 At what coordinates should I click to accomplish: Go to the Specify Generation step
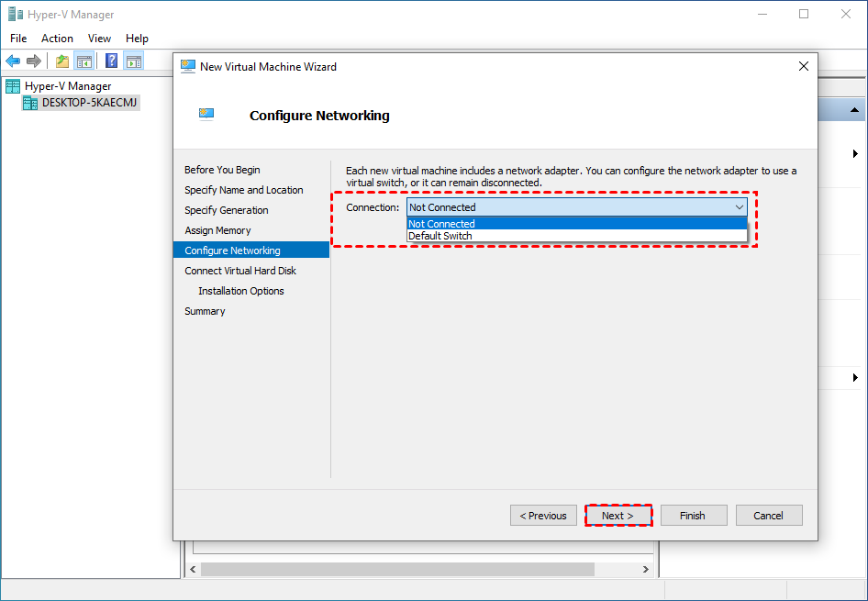pos(227,210)
